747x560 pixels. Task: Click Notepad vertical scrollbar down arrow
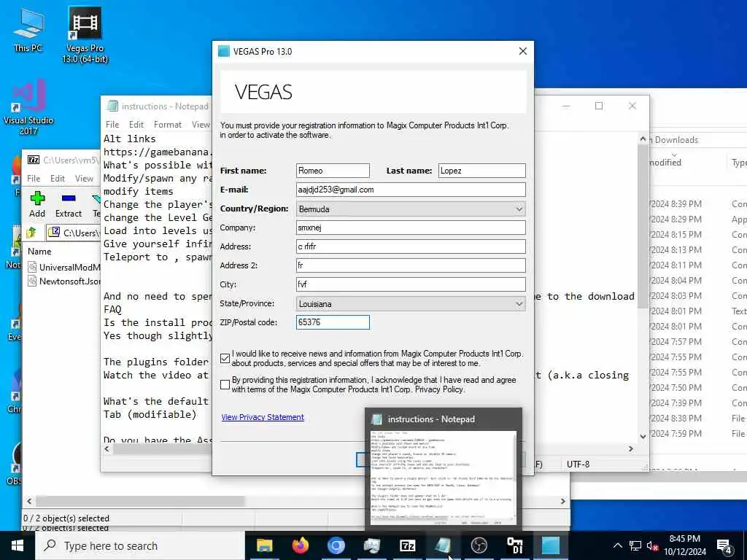click(643, 436)
